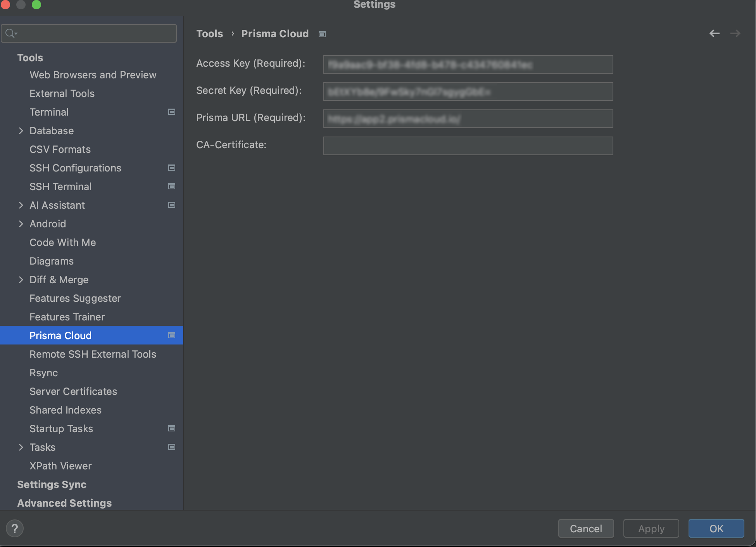Image resolution: width=756 pixels, height=547 pixels.
Task: Open Settings Sync section
Action: 52,485
